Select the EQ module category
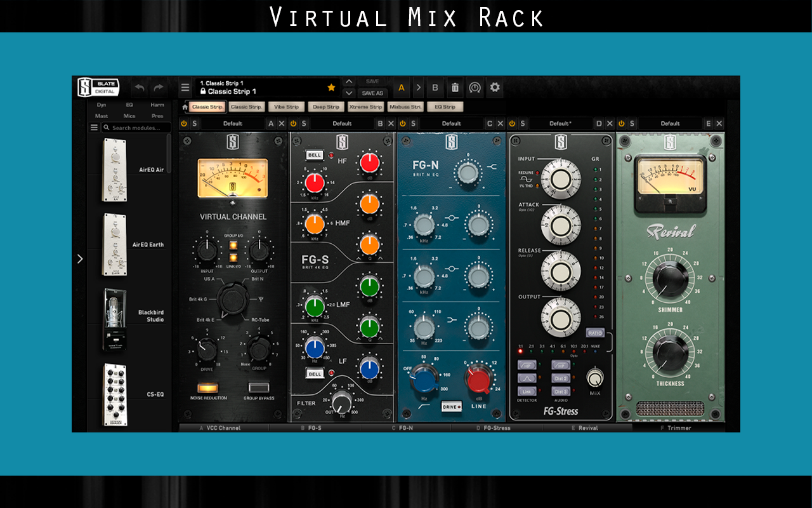Image resolution: width=812 pixels, height=508 pixels. tap(129, 105)
